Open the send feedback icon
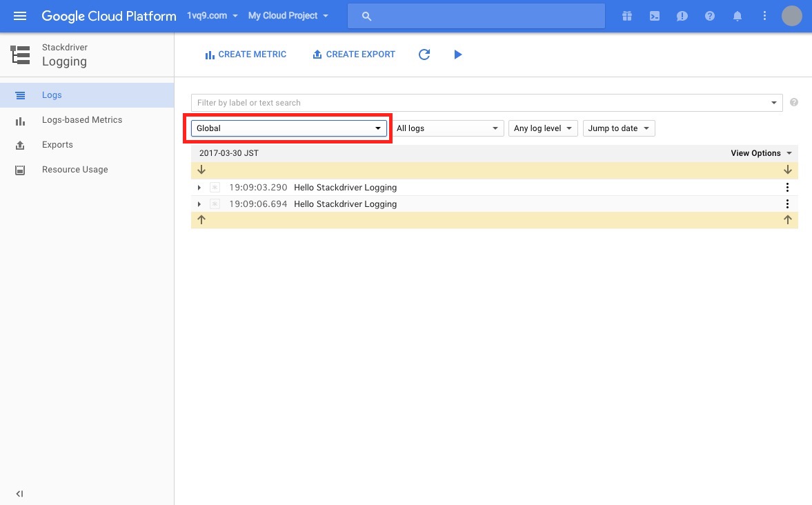812x505 pixels. [682, 16]
